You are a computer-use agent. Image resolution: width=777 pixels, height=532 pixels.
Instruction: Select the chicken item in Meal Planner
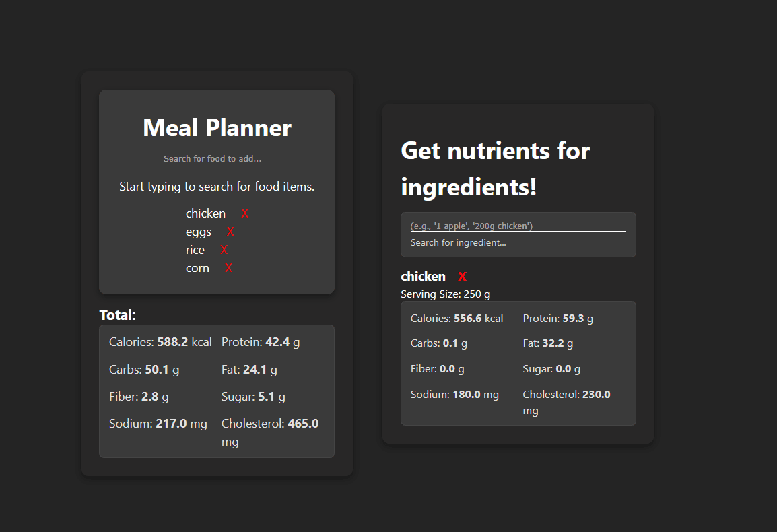pos(205,213)
